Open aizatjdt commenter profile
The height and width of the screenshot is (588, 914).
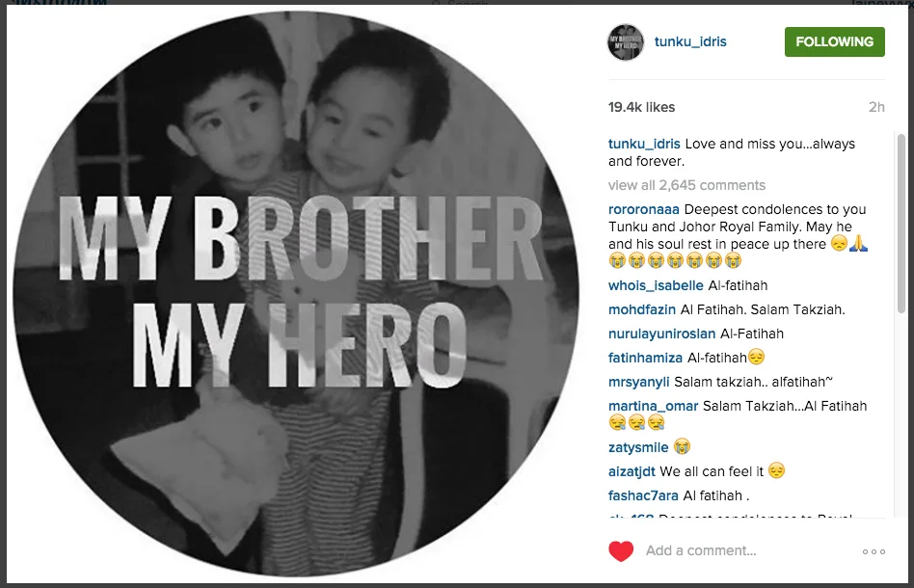pos(632,471)
